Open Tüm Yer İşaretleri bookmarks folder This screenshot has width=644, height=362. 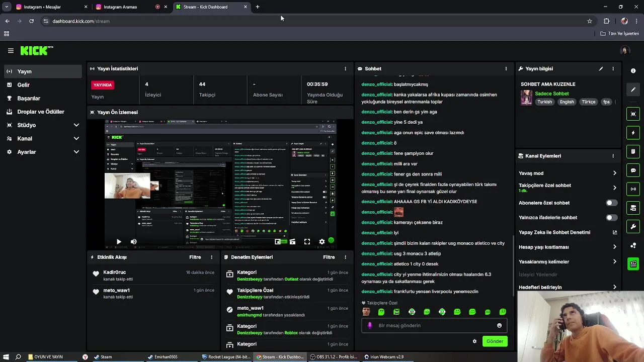coord(619,34)
